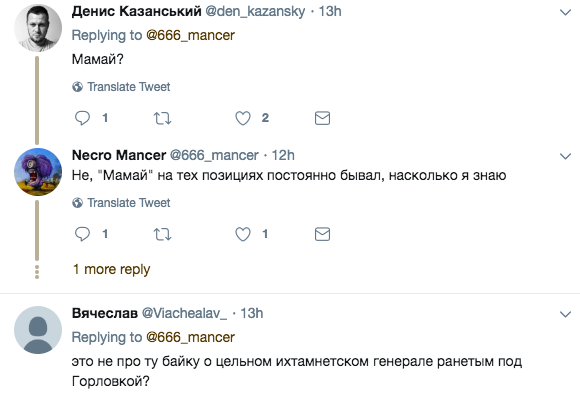The height and width of the screenshot is (399, 580).
Task: Send Денис Казанський's tweet via direct message envelope
Action: pyautogui.click(x=322, y=118)
